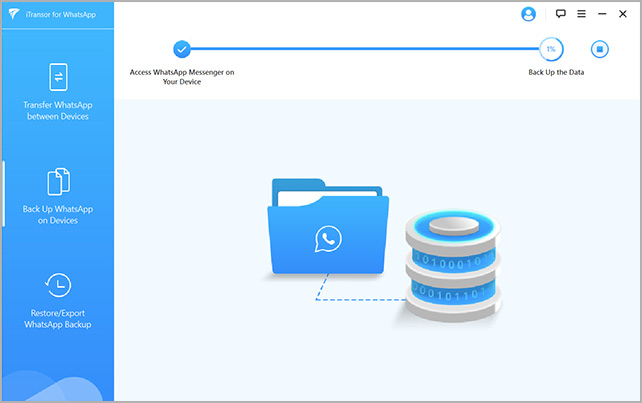This screenshot has width=642, height=403.
Task: Click the completed checkmark step circle
Action: point(181,48)
